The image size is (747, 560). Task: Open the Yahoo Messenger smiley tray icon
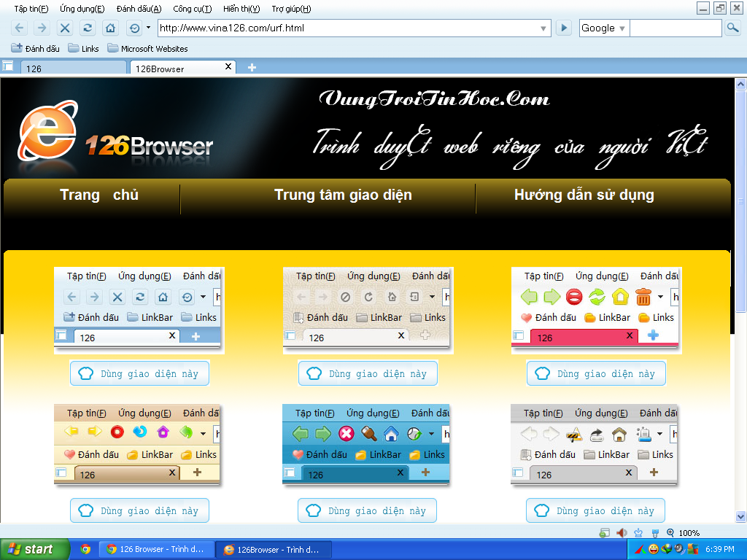click(x=654, y=549)
